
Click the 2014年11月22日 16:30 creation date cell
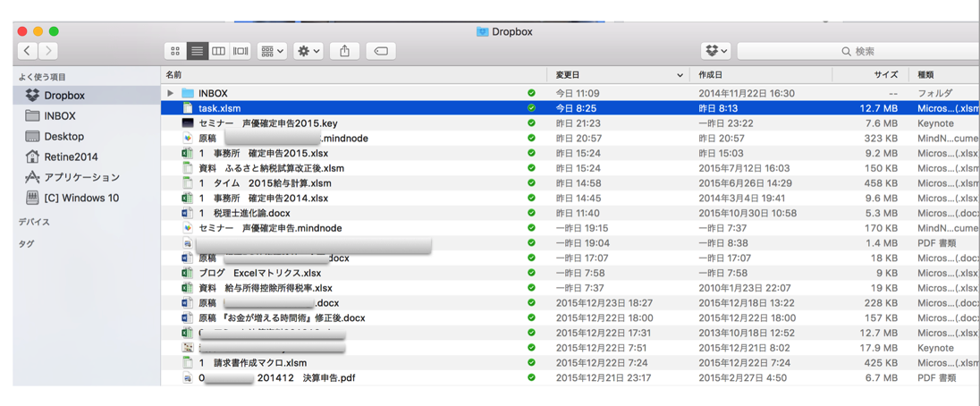pos(747,93)
